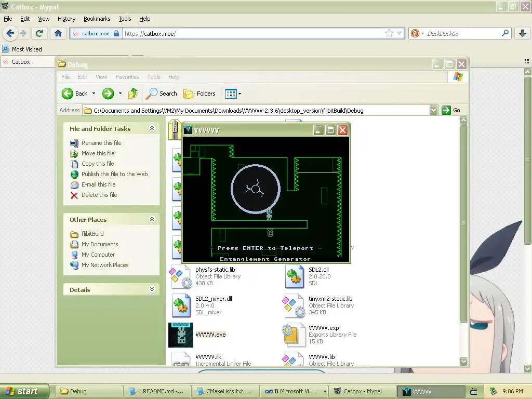Go up one folder level
The image size is (532, 399).
[x=133, y=94]
